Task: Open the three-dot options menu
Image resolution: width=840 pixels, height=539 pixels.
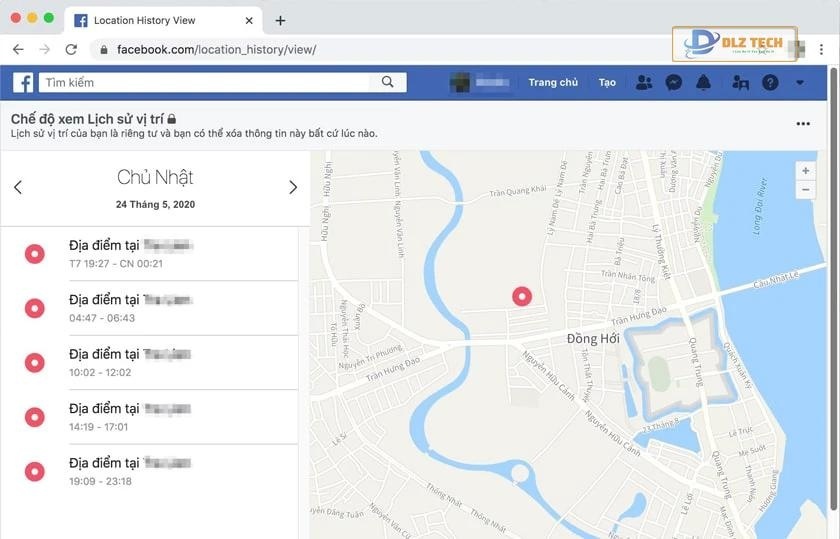Action: [x=803, y=124]
